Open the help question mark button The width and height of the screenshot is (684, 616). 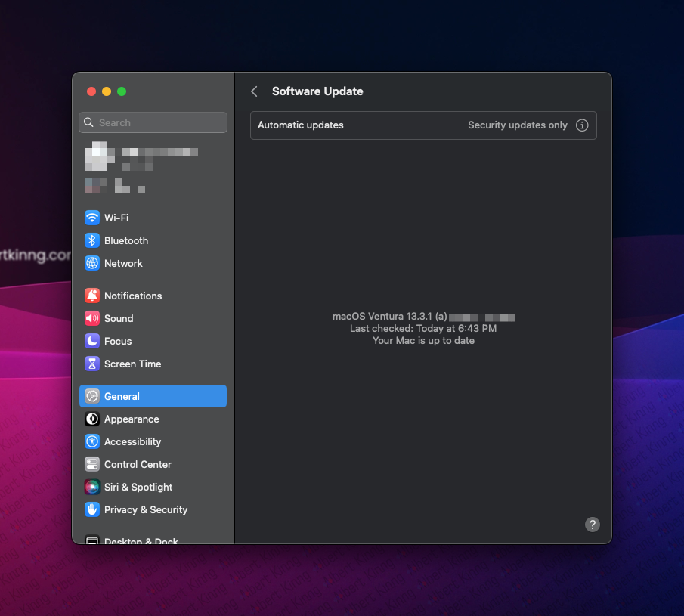click(592, 525)
